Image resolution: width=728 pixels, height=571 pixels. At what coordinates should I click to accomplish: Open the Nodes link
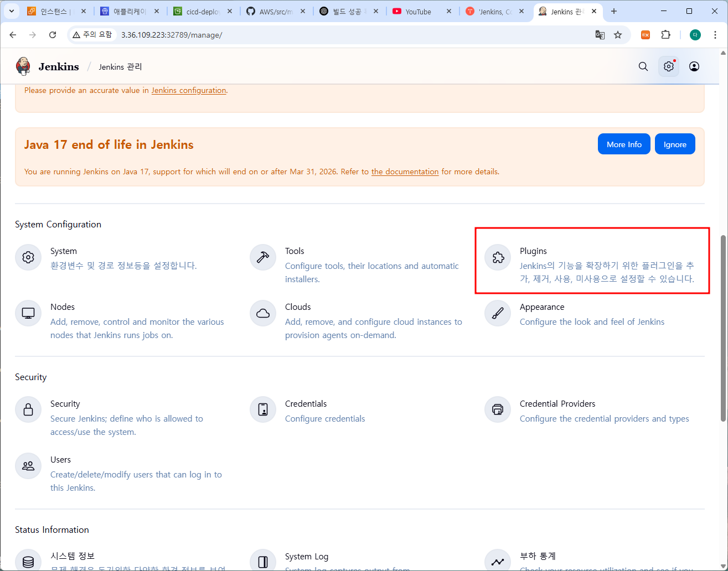pos(63,307)
